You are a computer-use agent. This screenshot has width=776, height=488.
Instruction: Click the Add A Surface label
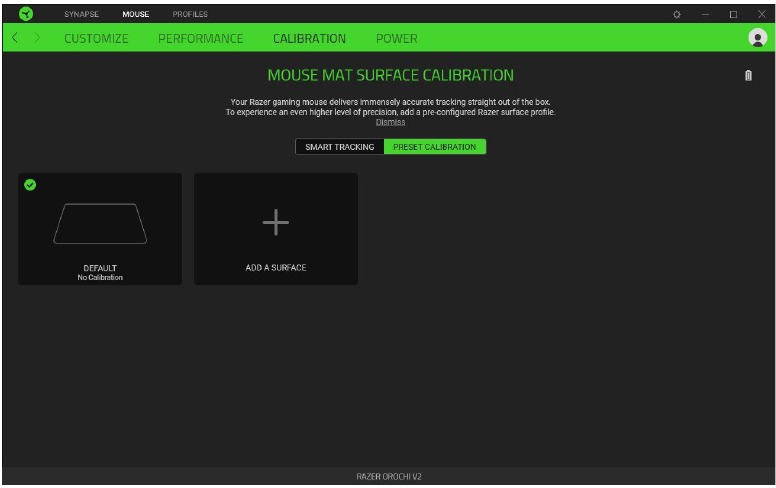tap(276, 268)
